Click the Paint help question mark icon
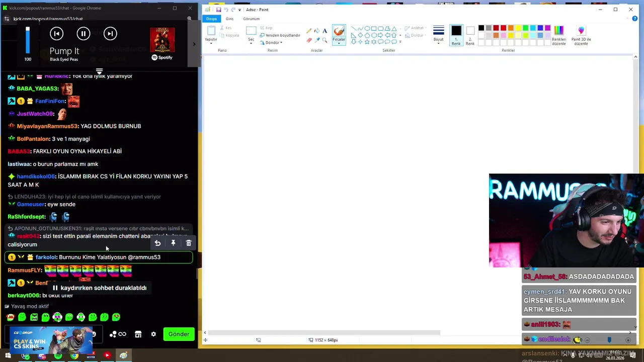Screen dimensions: 644x362 point(635,19)
